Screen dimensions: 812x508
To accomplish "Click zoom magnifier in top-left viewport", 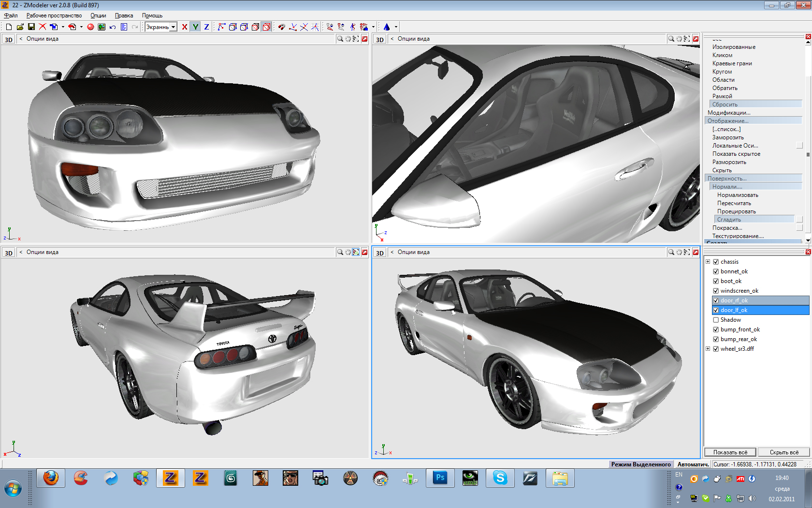I will tap(340, 39).
